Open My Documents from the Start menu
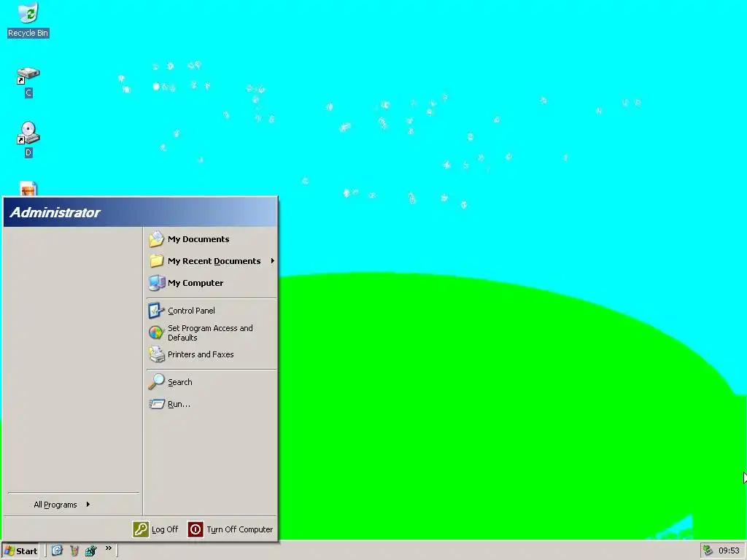This screenshot has height=560, width=747. click(212, 239)
